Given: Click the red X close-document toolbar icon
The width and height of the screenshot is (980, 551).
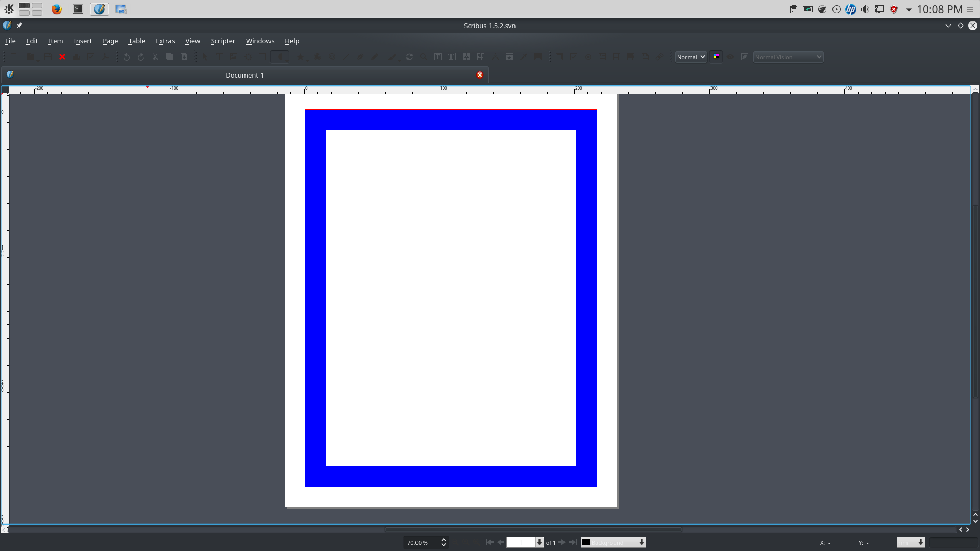Looking at the screenshot, I should coord(62,57).
